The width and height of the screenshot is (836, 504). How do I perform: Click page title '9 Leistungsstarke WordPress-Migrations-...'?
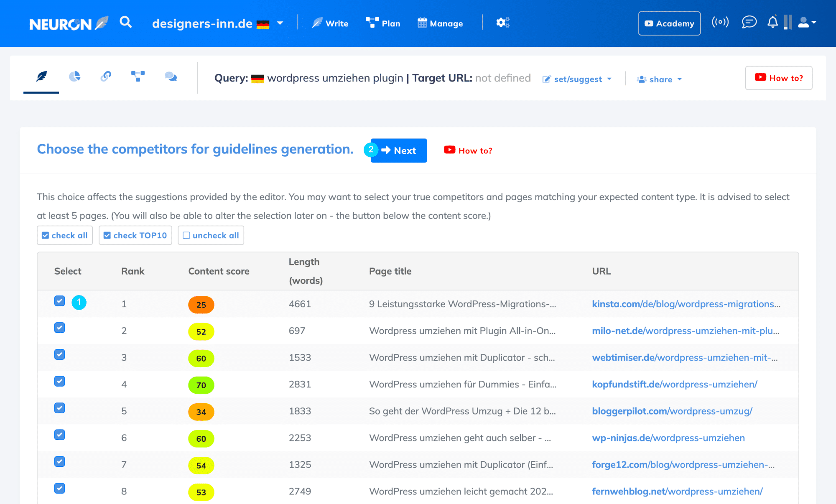(462, 304)
